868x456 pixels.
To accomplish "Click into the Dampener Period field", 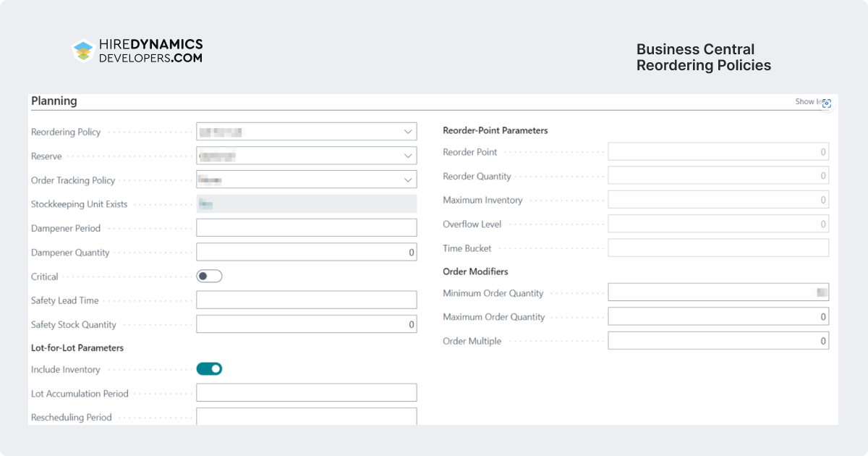I will (307, 228).
